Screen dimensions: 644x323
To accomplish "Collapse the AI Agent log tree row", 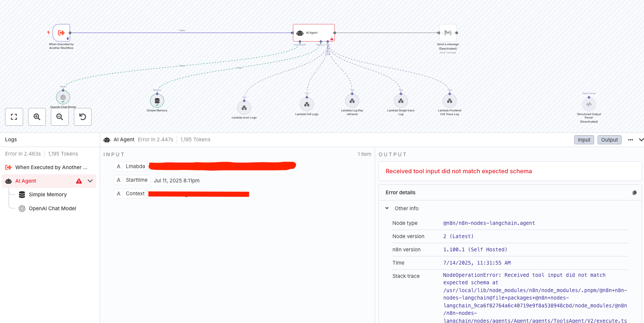I will point(90,181).
